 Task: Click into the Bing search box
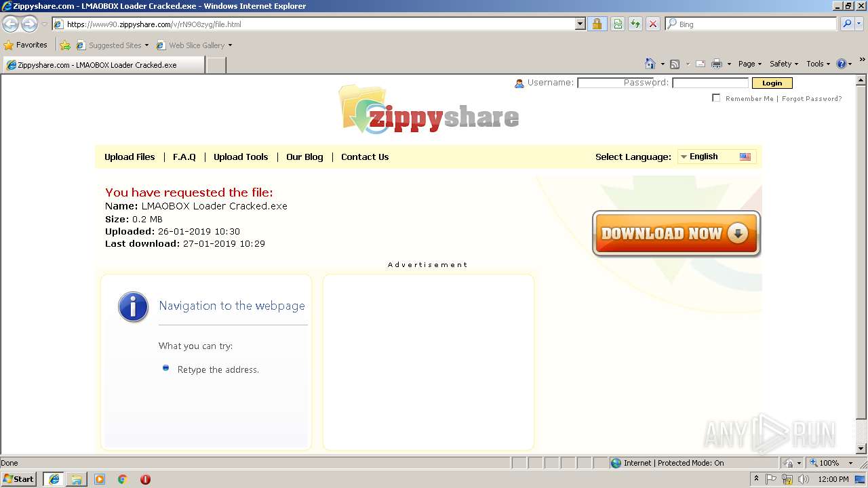[x=751, y=24]
